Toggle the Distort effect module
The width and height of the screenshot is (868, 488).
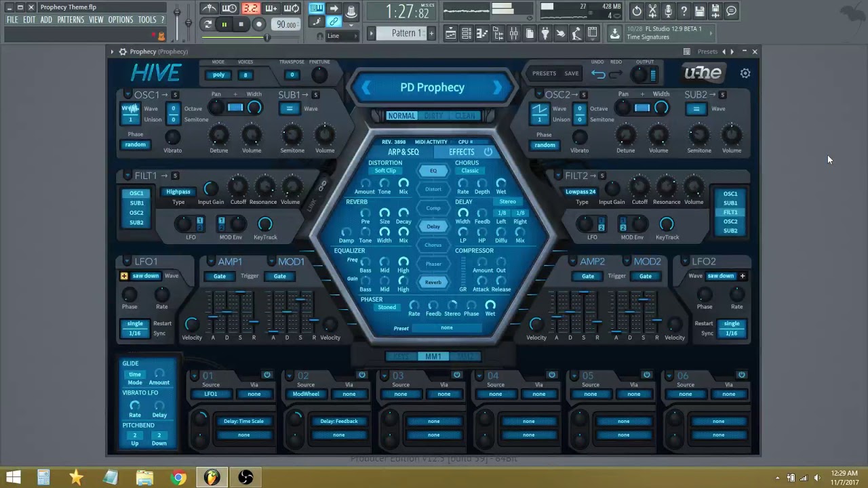433,189
